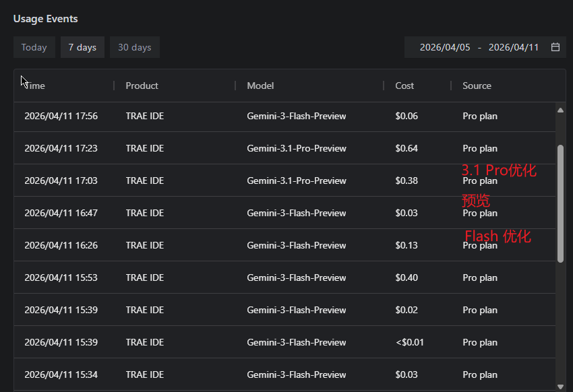
Task: Click the Usage Events heading
Action: point(46,19)
